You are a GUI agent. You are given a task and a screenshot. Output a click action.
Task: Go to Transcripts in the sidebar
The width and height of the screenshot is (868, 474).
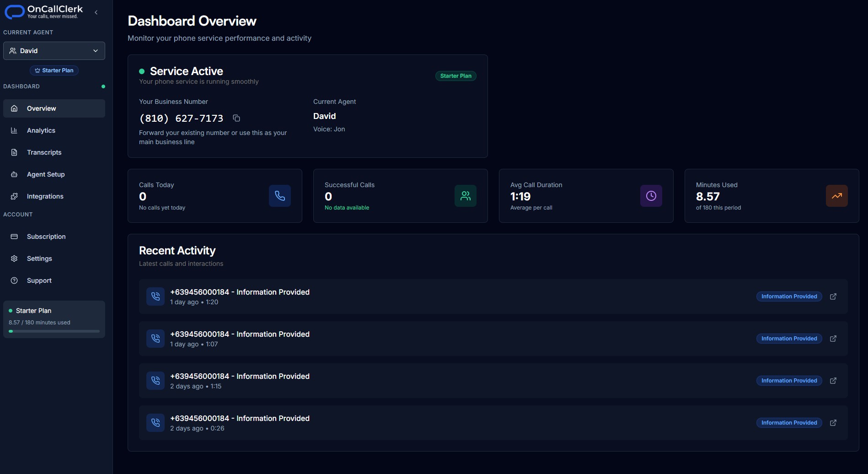(44, 152)
